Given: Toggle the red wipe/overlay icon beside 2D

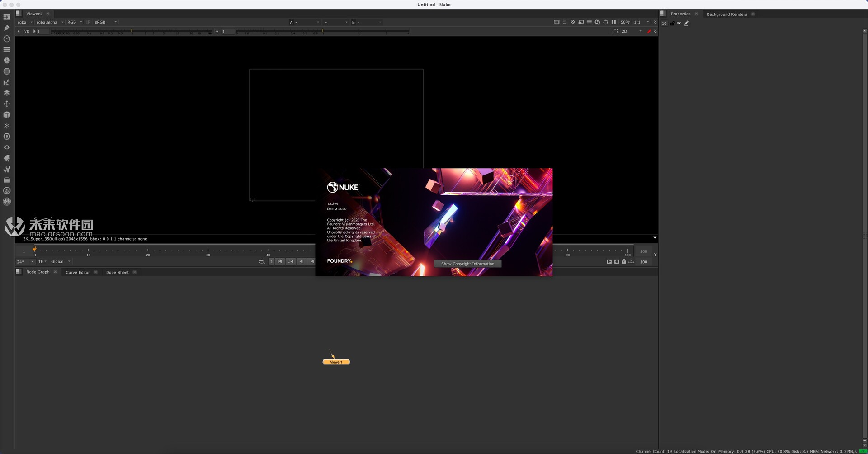Looking at the screenshot, I should [649, 31].
